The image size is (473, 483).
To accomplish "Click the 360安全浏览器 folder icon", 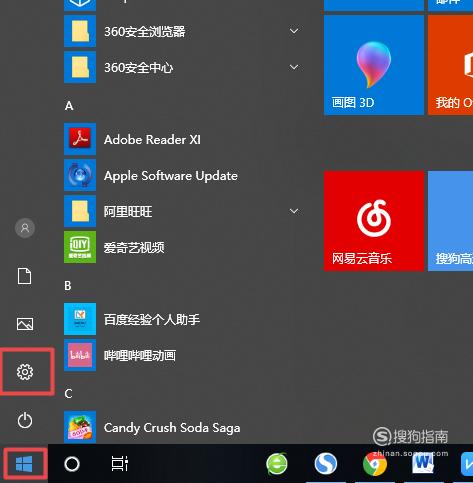I will pos(80,31).
